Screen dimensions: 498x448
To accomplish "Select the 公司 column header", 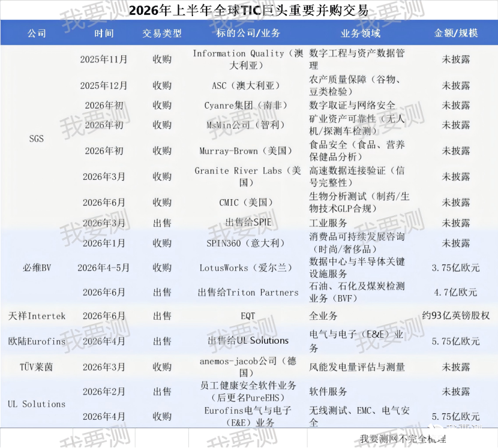I will (x=37, y=33).
